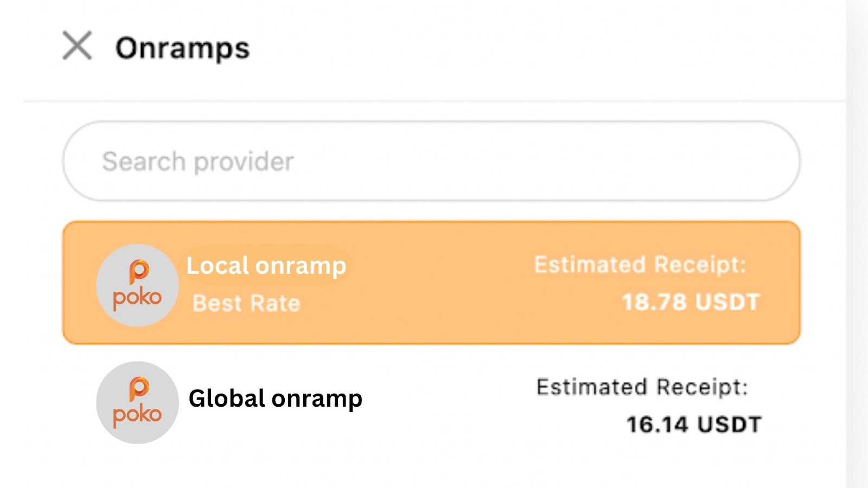Click the 18.78 USDT estimated amount
This screenshot has width=868, height=488.
[x=691, y=303]
